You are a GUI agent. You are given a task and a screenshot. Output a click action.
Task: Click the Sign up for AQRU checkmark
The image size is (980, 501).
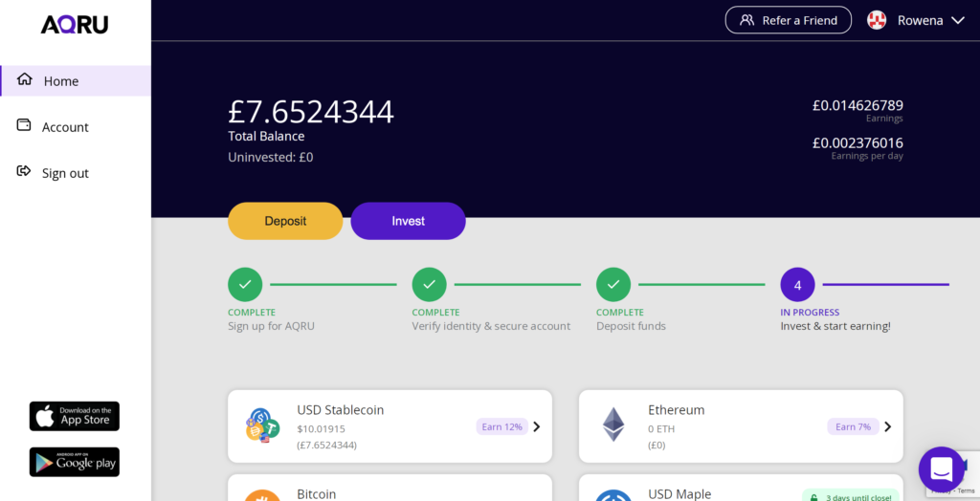pos(245,285)
